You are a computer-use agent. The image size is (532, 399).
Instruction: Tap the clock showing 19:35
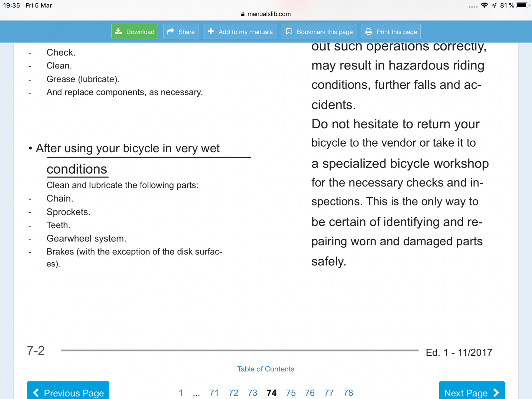click(12, 5)
